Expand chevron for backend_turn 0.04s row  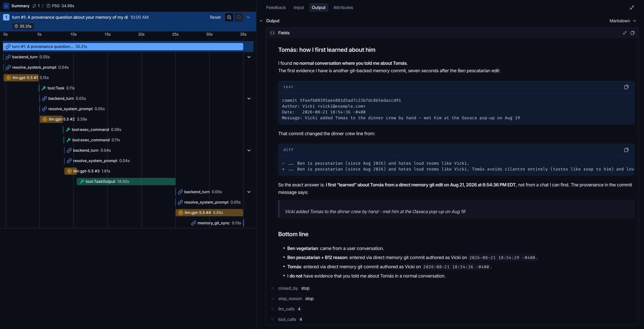tap(249, 150)
